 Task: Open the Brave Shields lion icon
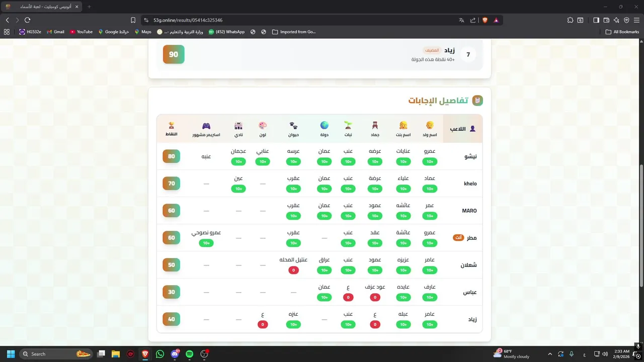(485, 20)
